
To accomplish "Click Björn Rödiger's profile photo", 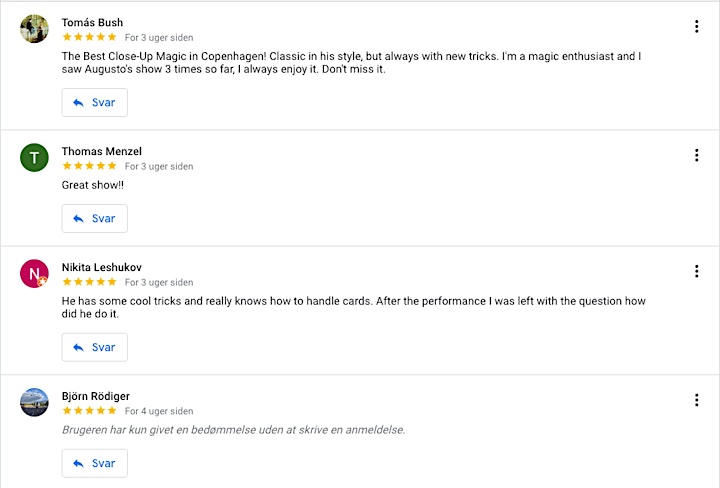I will pos(34,402).
